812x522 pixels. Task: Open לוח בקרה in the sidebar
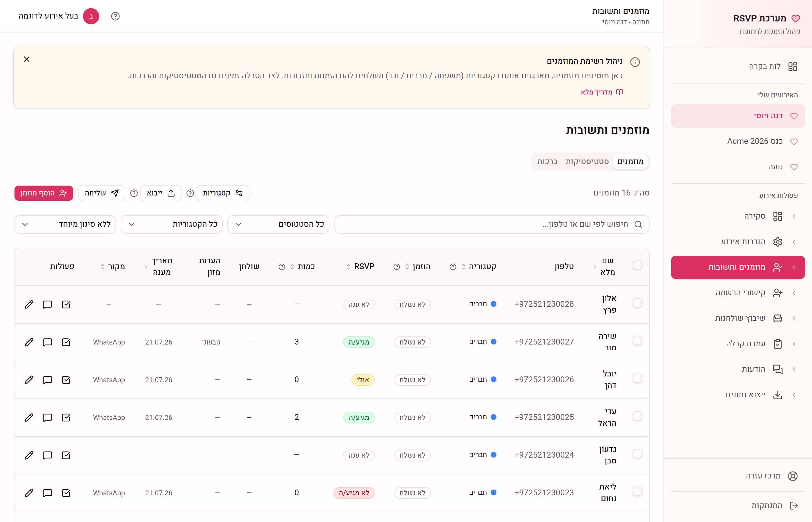click(x=738, y=66)
